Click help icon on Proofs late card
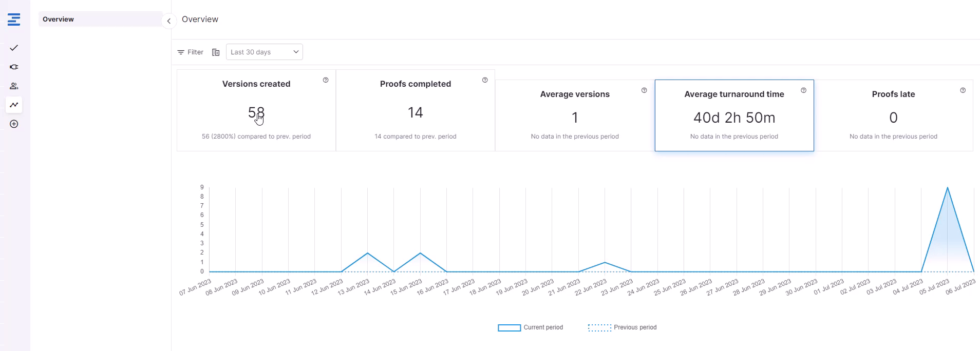Viewport: 980px width, 351px height. coord(963,90)
